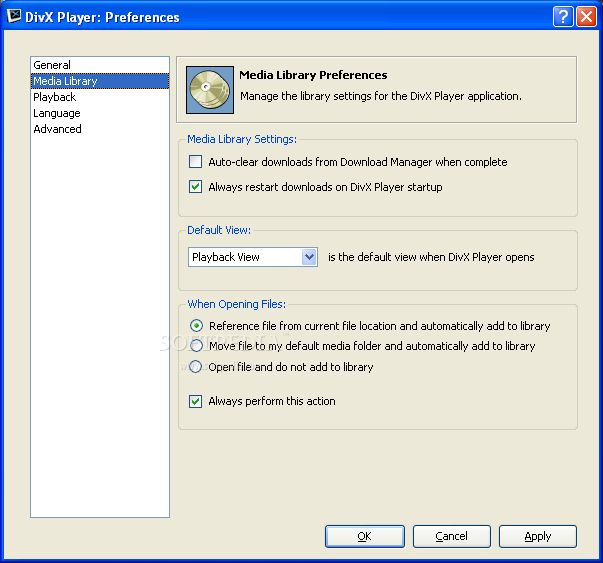This screenshot has width=603, height=563.
Task: Select the Media Library category
Action: pos(100,81)
